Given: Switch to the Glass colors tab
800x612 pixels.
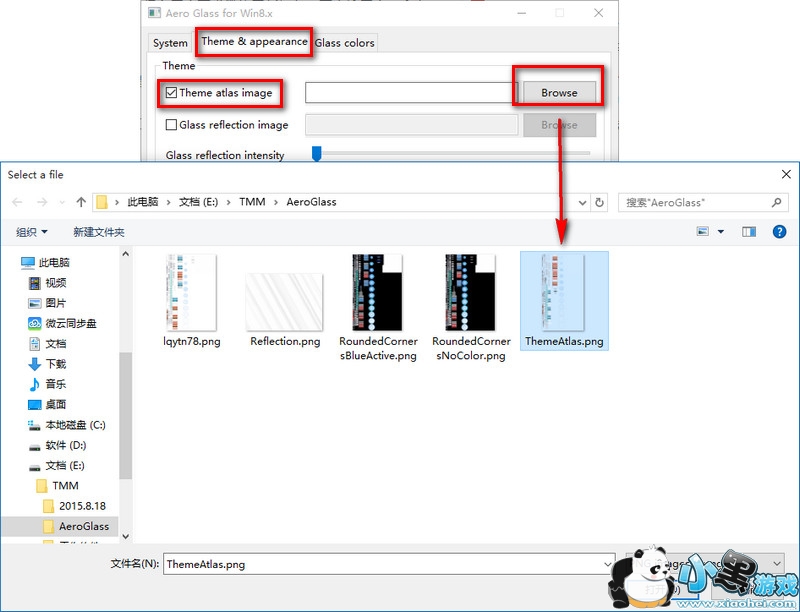Looking at the screenshot, I should coord(345,43).
